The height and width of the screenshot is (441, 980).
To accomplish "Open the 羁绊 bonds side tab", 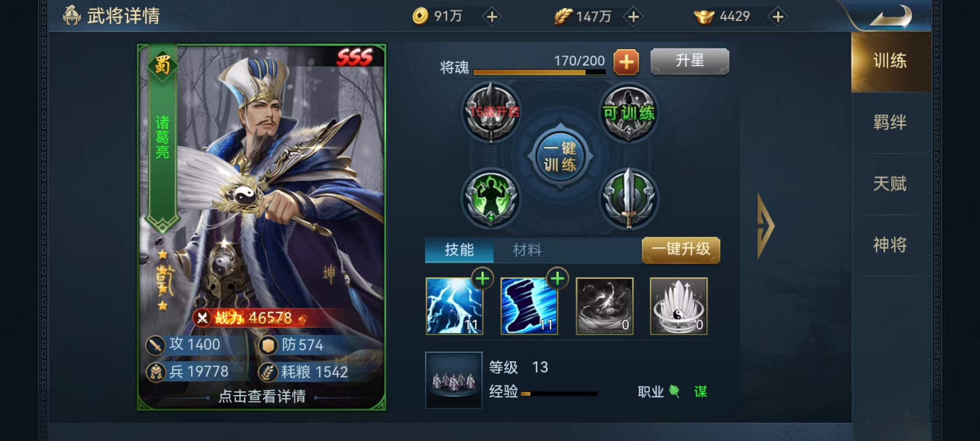I will pos(890,122).
